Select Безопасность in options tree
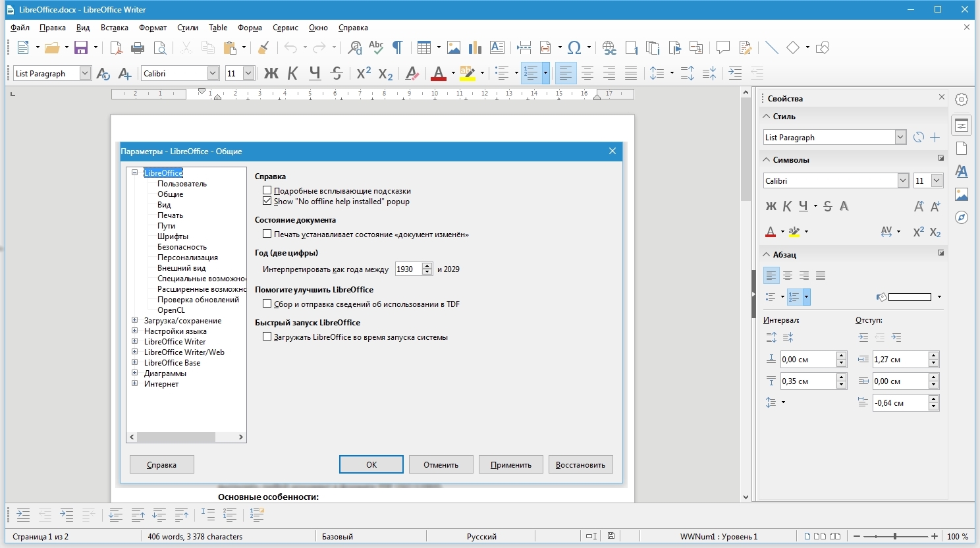This screenshot has width=980, height=548. click(x=182, y=246)
